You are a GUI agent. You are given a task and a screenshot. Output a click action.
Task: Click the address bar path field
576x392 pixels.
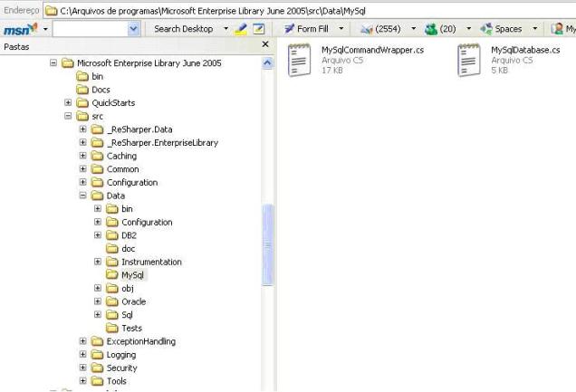[310, 11]
